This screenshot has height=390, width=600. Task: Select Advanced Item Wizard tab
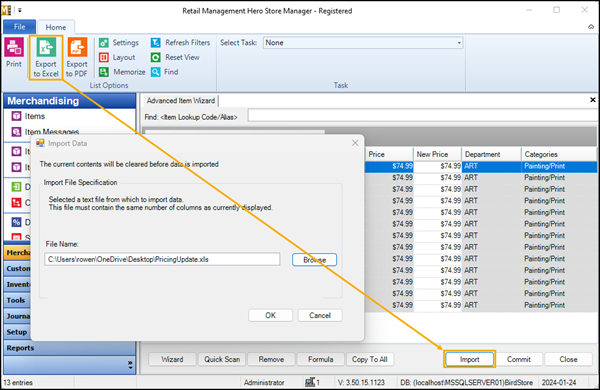(181, 101)
